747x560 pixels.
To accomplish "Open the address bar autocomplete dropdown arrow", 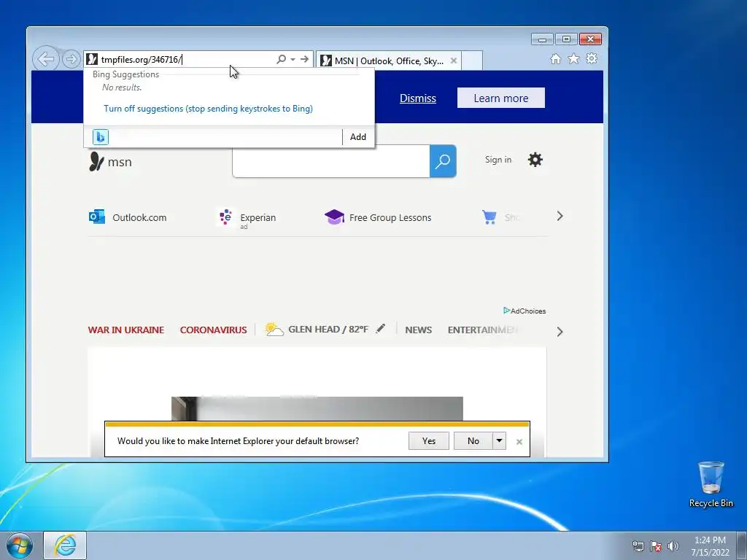I will click(293, 59).
